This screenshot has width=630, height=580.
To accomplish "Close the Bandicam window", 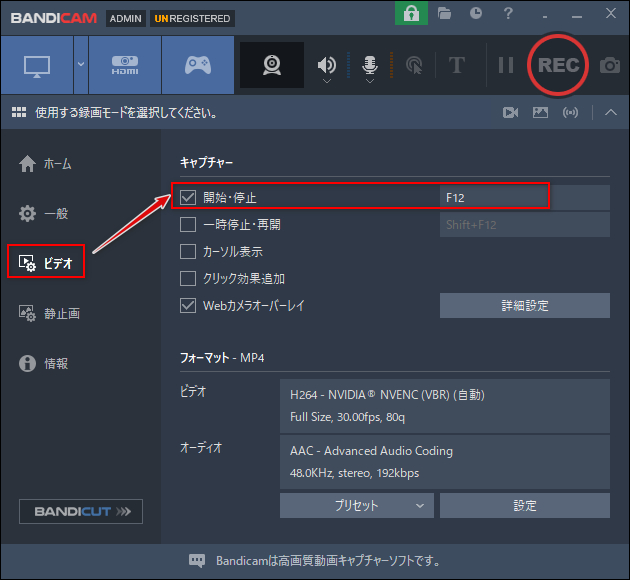I will click(611, 13).
